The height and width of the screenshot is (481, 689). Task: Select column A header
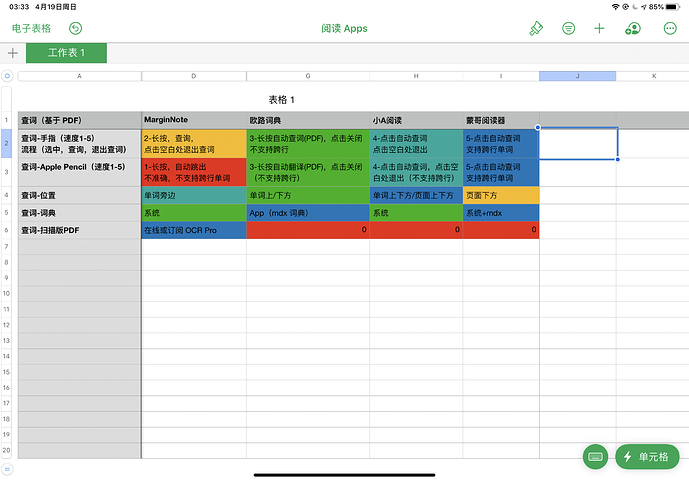tap(80, 76)
